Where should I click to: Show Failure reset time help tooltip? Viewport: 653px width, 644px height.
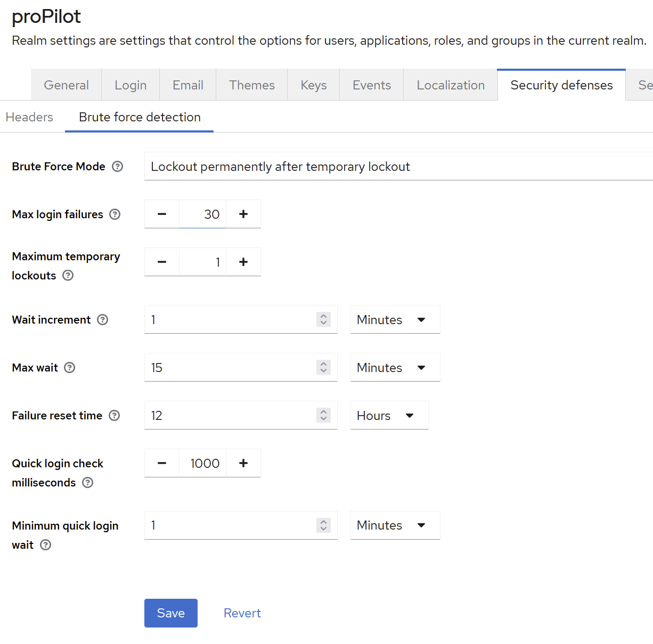point(115,416)
